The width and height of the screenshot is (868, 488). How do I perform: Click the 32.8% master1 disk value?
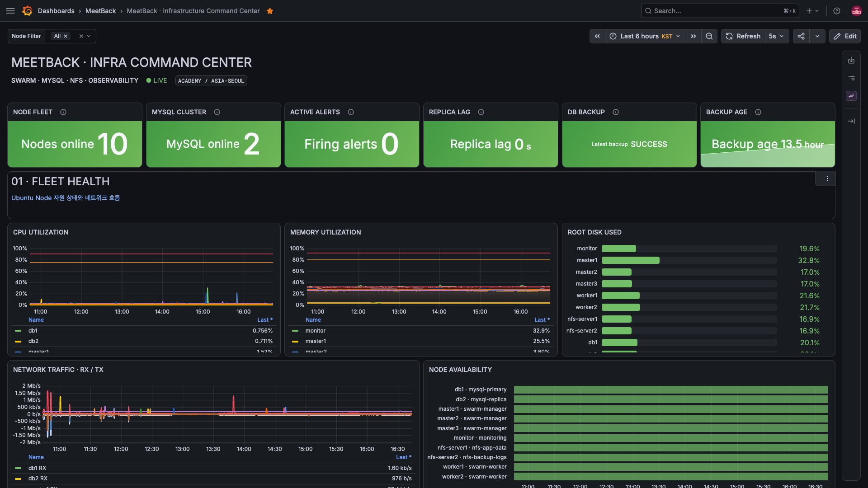pyautogui.click(x=809, y=260)
